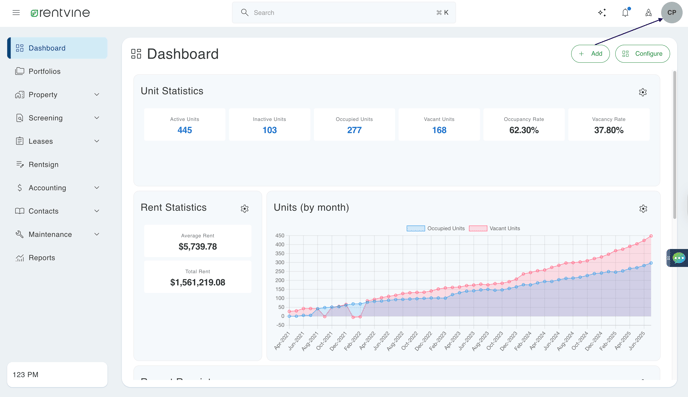Open Rent Statistics settings gear
The height and width of the screenshot is (397, 688).
[x=244, y=209]
